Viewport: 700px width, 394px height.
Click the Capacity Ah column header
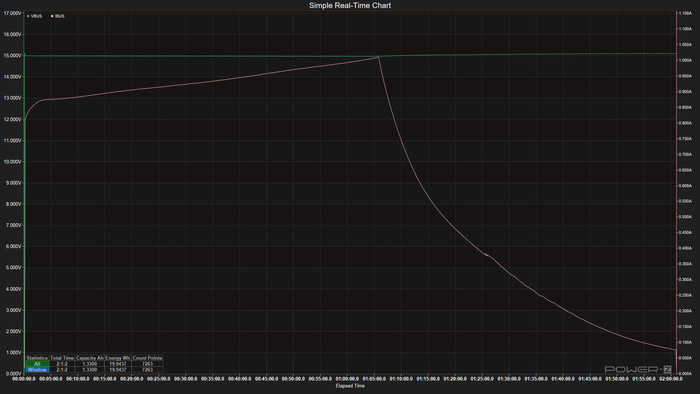89,358
